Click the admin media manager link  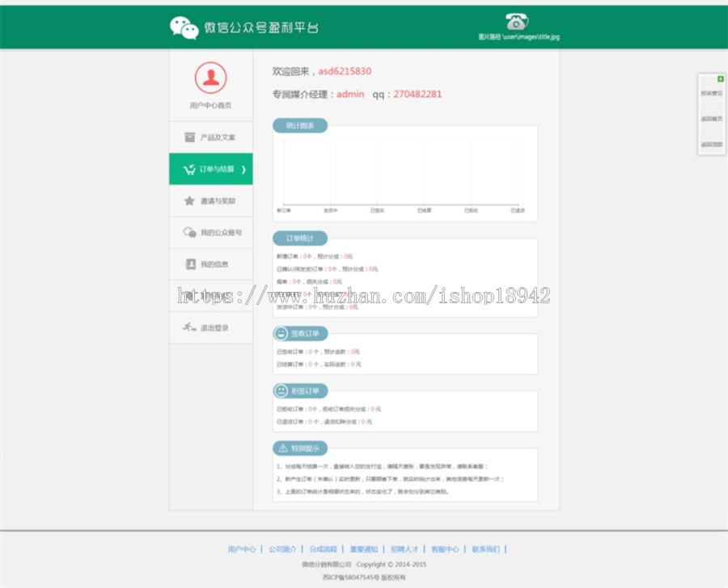(350, 94)
